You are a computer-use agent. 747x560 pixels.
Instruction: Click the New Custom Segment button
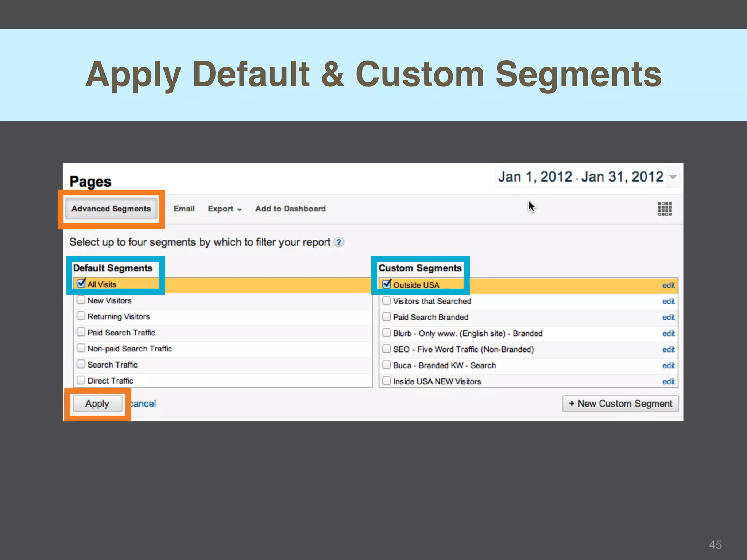click(x=620, y=404)
